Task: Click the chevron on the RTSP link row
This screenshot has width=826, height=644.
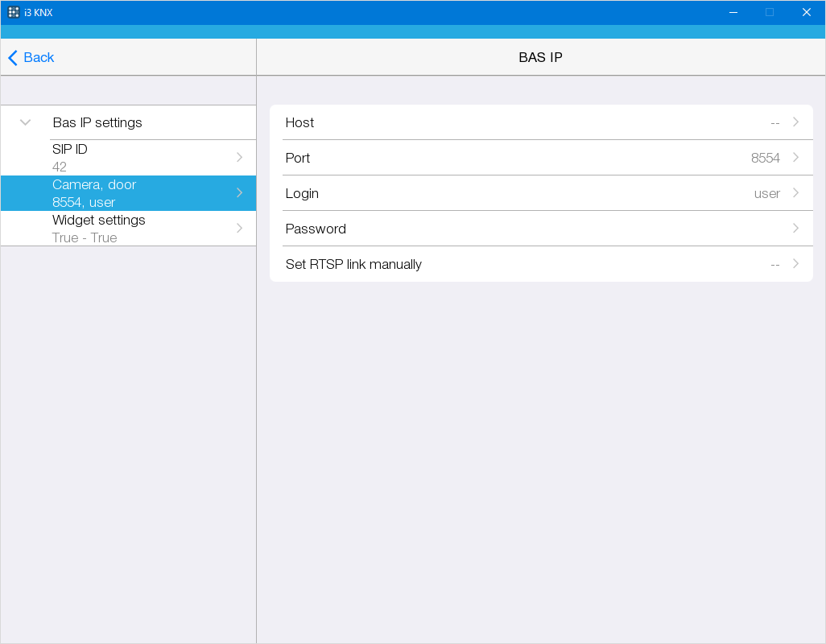Action: (x=795, y=264)
